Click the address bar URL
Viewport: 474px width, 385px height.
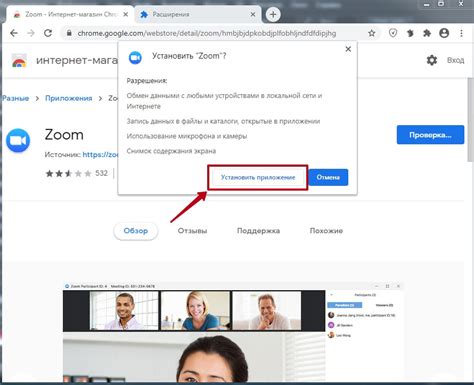207,33
